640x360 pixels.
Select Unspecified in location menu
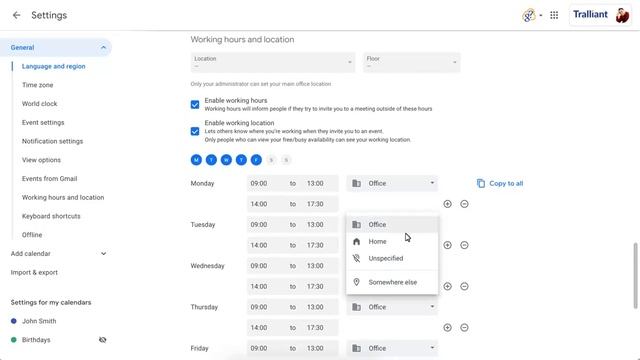pyautogui.click(x=392, y=258)
